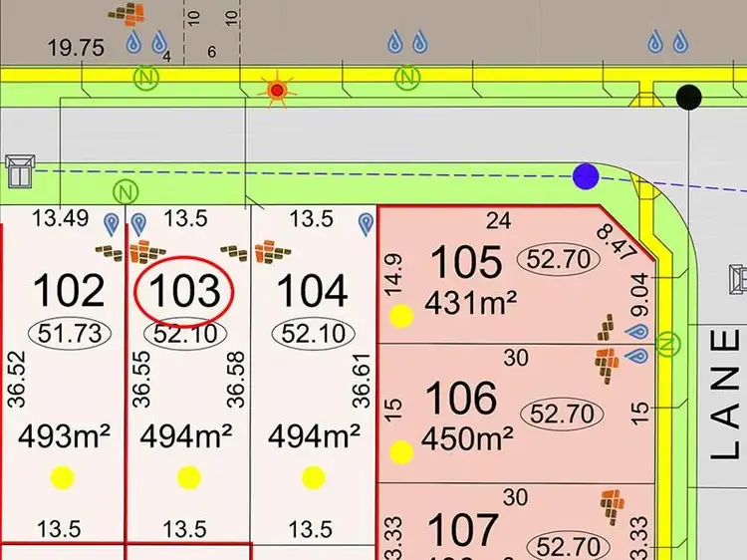
Task: Select the lot 105 number label
Action: (465, 263)
